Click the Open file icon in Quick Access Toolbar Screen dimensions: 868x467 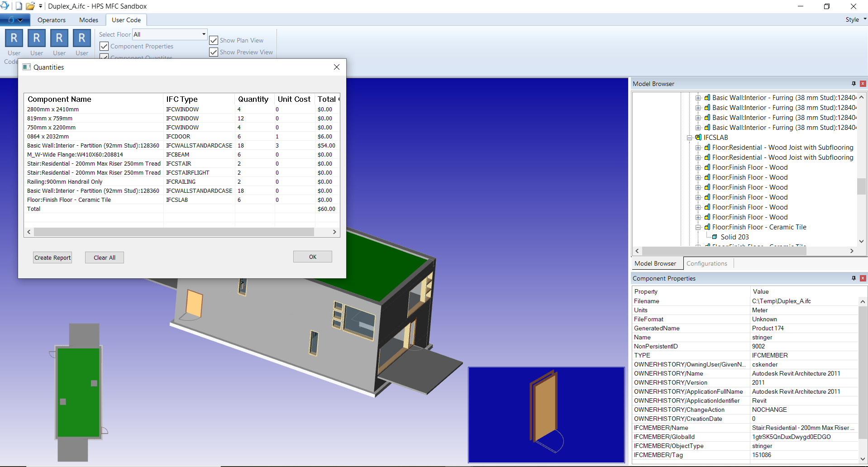click(x=30, y=6)
